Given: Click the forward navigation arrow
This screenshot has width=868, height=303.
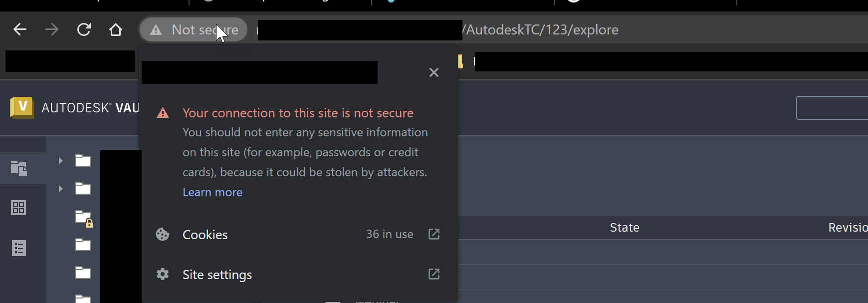Looking at the screenshot, I should point(51,29).
